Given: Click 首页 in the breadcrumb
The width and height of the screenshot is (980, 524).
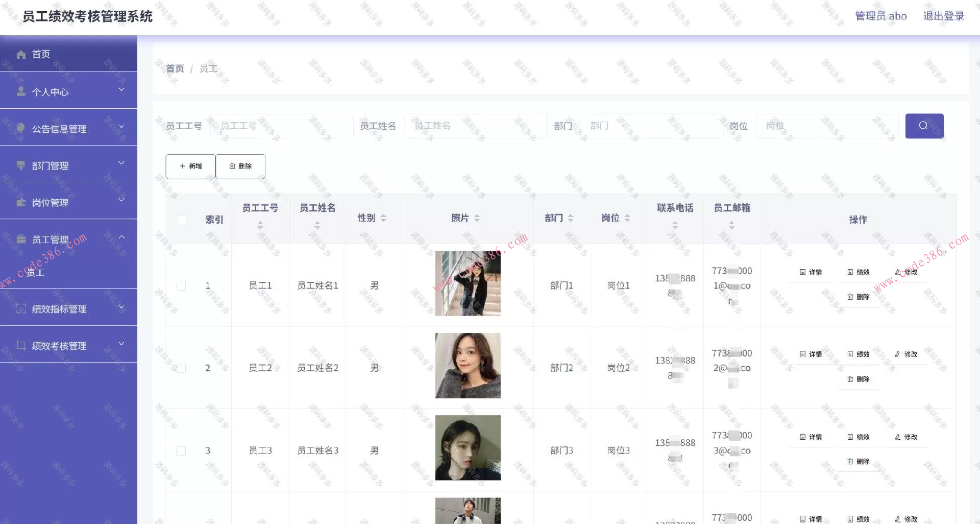Looking at the screenshot, I should (x=174, y=68).
